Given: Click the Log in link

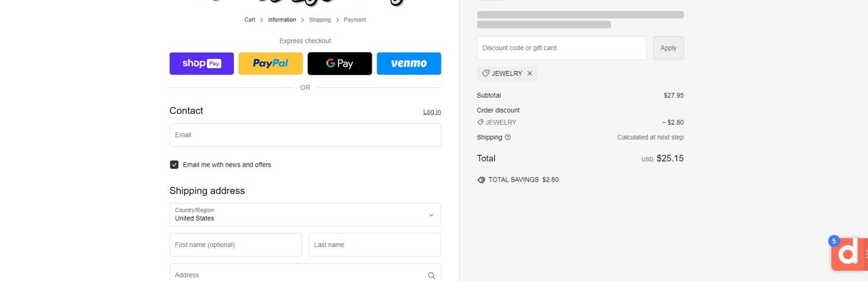Looking at the screenshot, I should tap(432, 112).
